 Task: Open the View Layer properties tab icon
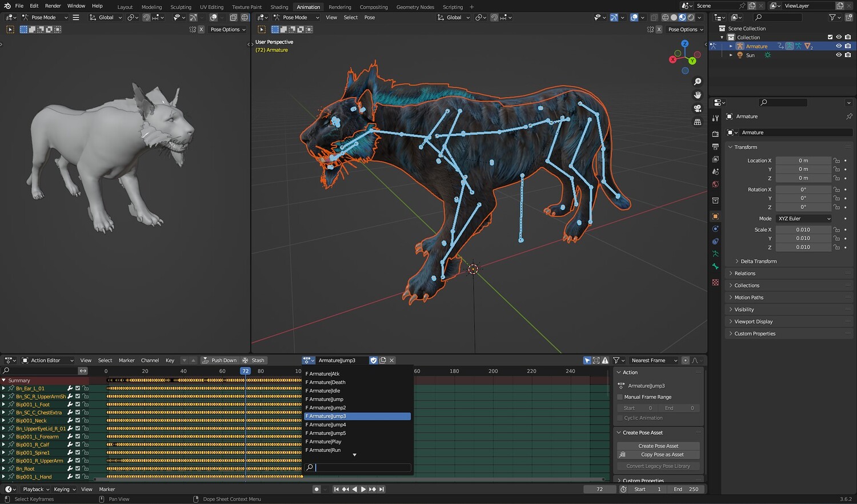coord(715,159)
